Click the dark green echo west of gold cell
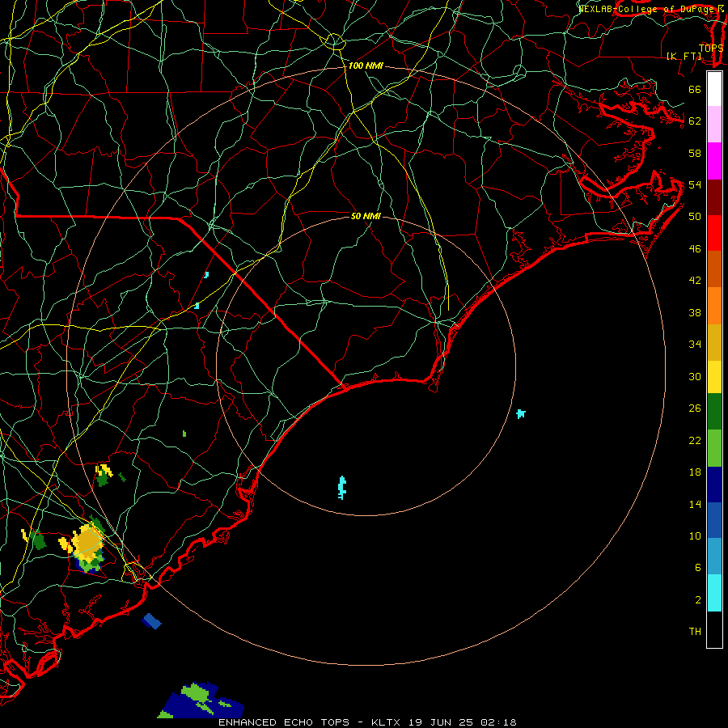728x728 pixels. [x=39, y=540]
